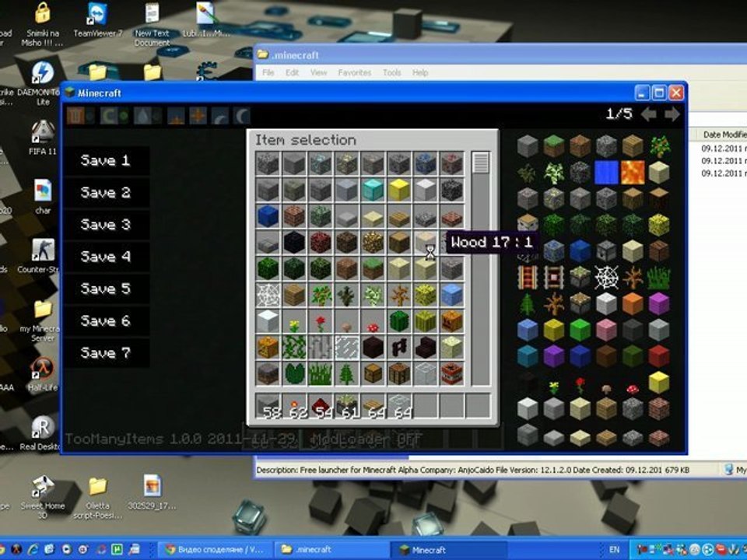Screen dimensions: 747x560
Task: Go to previous TooManyItems page arrow
Action: (649, 114)
